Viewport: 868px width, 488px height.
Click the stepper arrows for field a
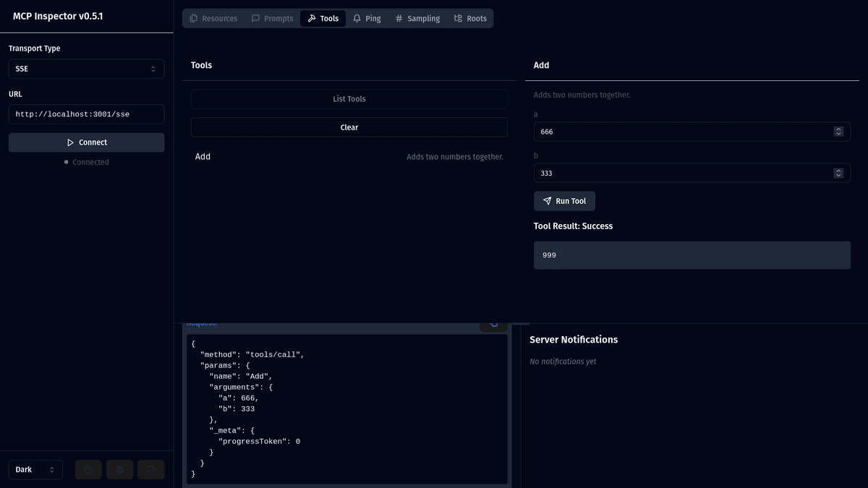838,132
